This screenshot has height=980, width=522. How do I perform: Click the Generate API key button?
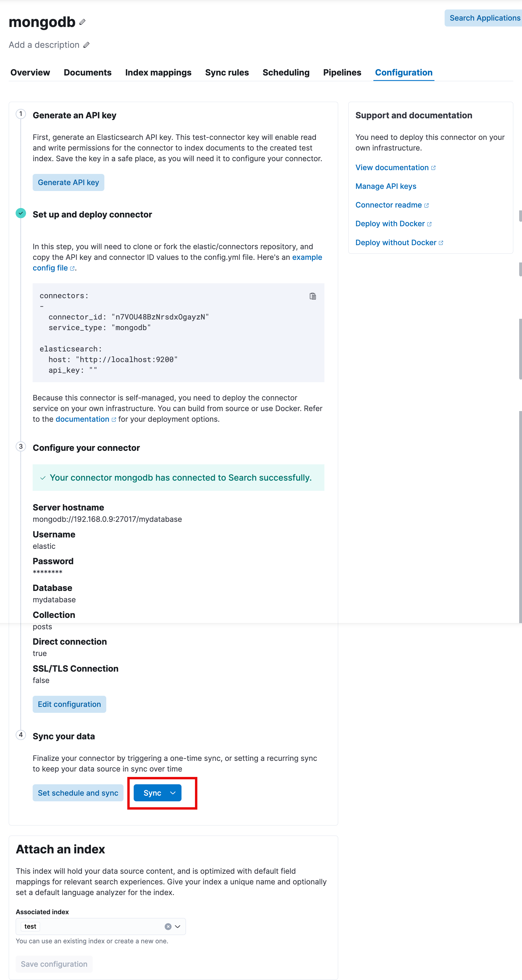(x=68, y=182)
